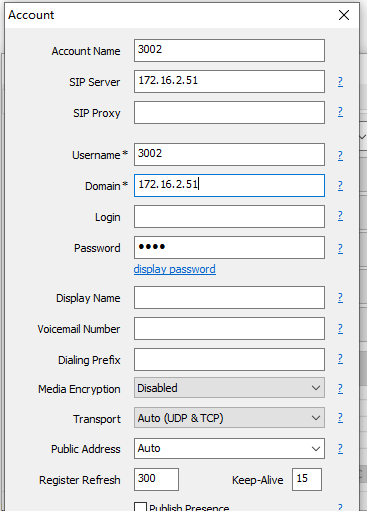Open help for SIP Proxy
The height and width of the screenshot is (511, 367).
point(340,112)
